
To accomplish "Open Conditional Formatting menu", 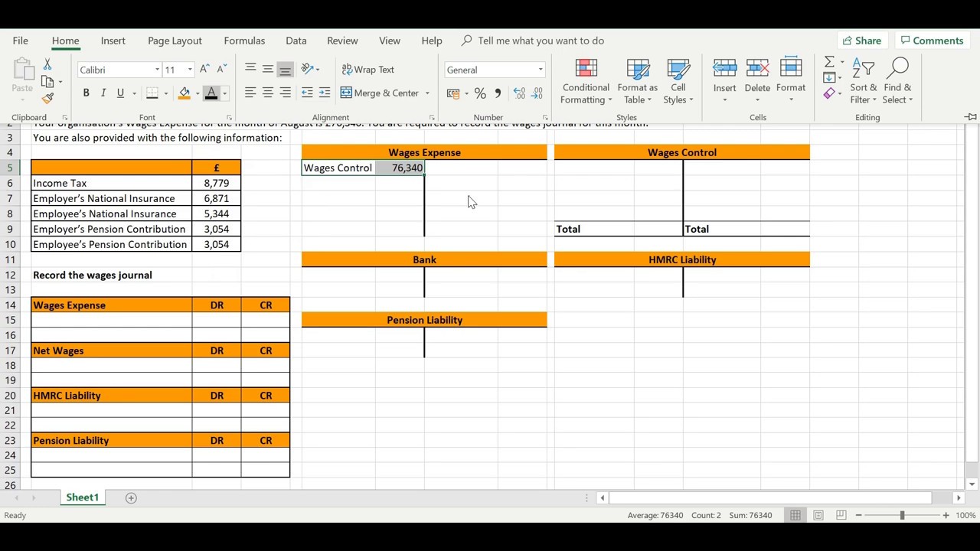I will [586, 82].
